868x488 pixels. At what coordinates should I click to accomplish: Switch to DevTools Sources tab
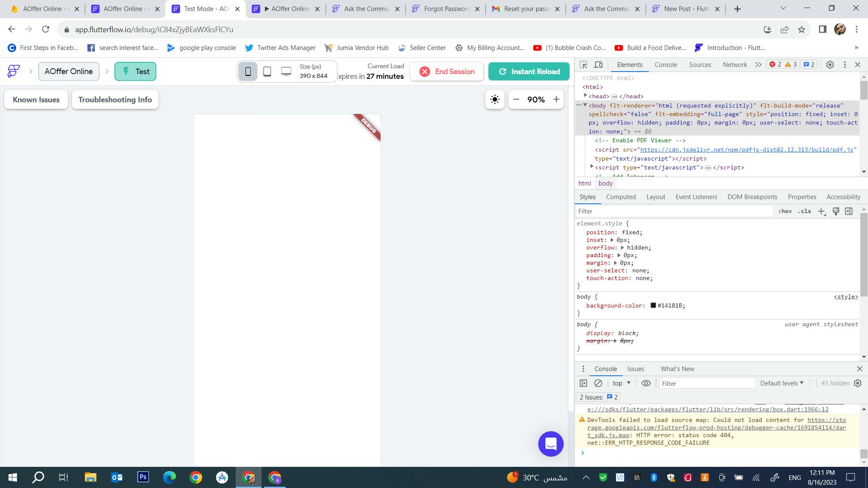[x=700, y=65]
